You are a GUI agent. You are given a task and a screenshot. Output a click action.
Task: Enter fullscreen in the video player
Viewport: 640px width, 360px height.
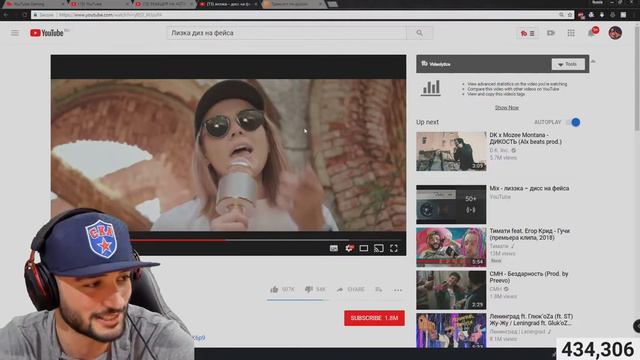(x=394, y=248)
